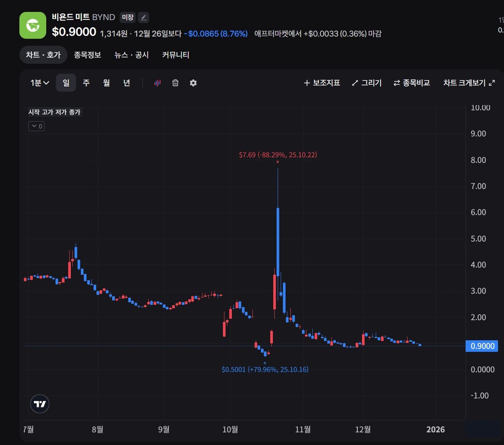
Task: Click the Beyond Meat green logo icon
Action: pos(33,25)
